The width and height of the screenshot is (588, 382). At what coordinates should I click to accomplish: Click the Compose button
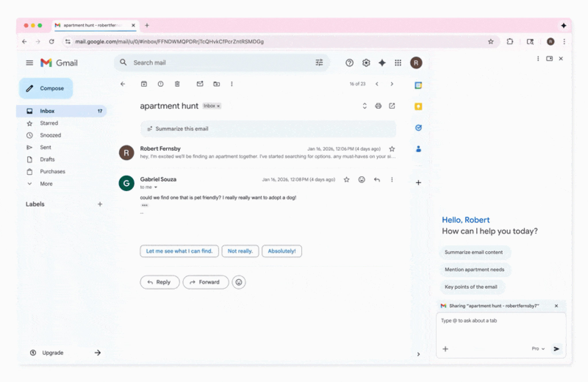click(x=46, y=88)
